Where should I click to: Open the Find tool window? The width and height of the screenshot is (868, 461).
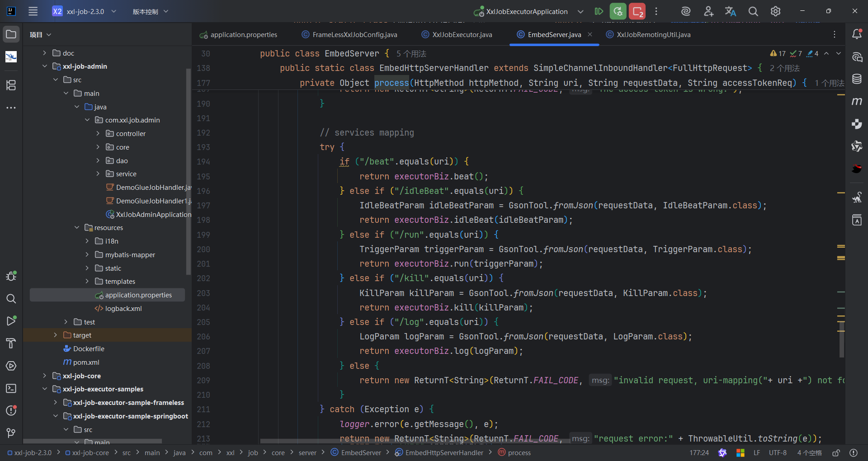click(x=11, y=299)
